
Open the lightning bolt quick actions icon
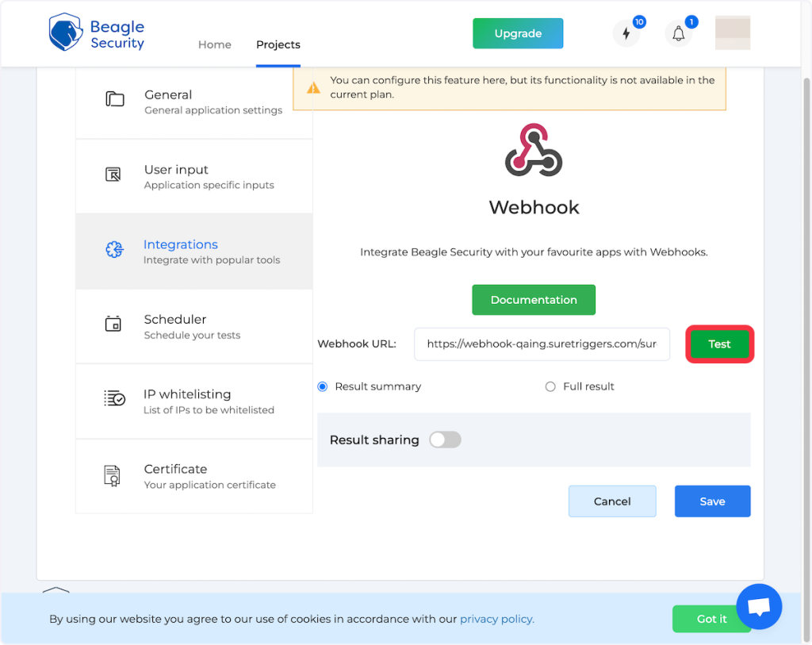tap(626, 34)
